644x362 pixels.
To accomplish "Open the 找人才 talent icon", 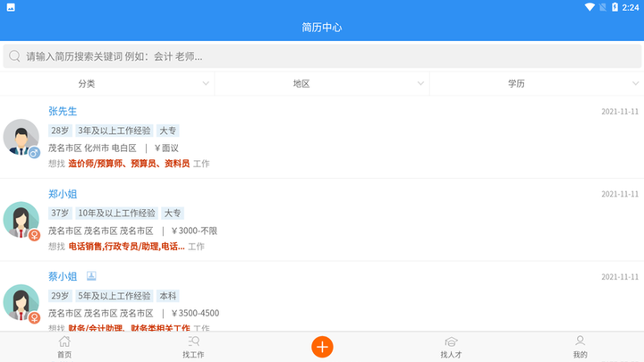I will (x=451, y=341).
